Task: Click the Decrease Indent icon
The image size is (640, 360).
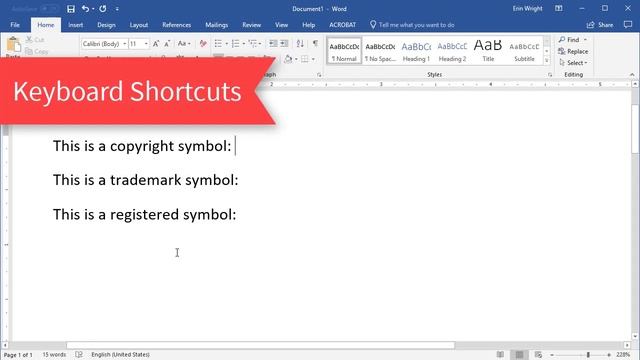Action: [273, 44]
